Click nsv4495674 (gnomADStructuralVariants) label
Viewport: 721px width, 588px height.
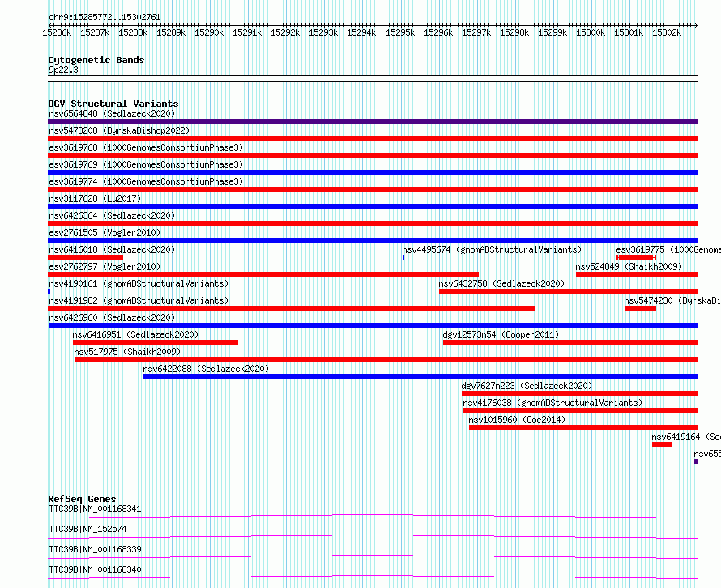pos(492,249)
